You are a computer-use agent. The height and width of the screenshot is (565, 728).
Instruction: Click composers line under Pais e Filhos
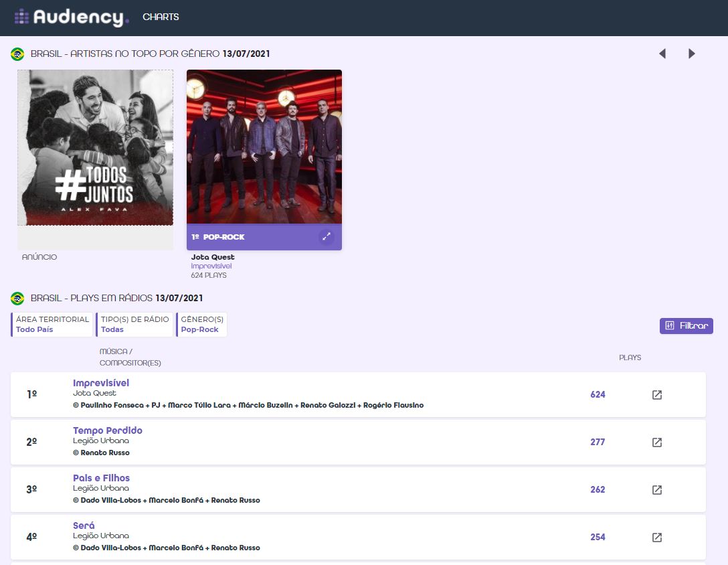tap(166, 500)
